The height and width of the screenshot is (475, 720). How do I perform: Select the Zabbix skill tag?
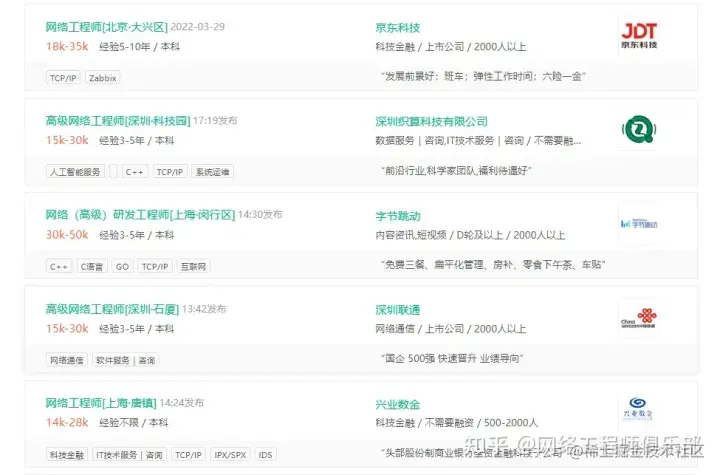point(102,78)
